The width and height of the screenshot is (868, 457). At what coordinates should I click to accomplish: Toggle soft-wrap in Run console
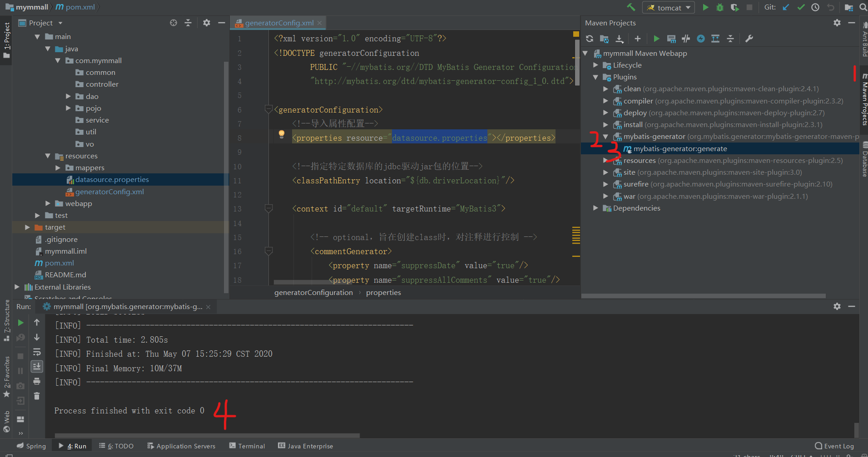tap(37, 352)
